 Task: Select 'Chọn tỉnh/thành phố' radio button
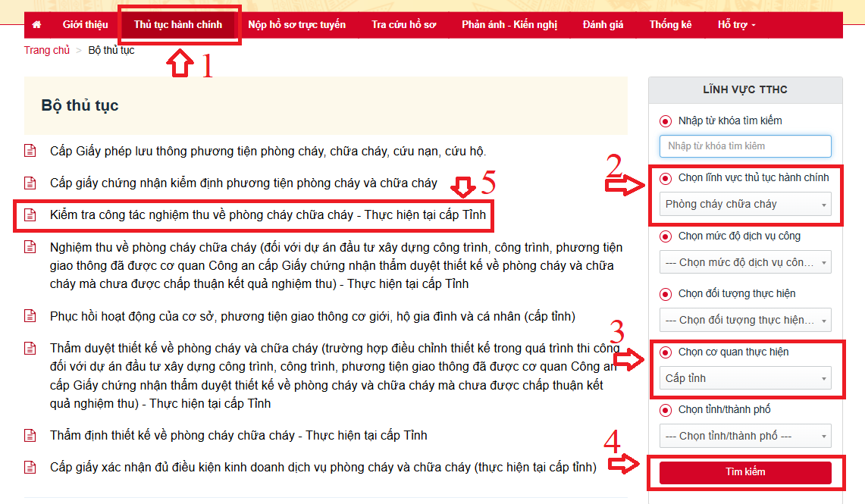click(666, 410)
